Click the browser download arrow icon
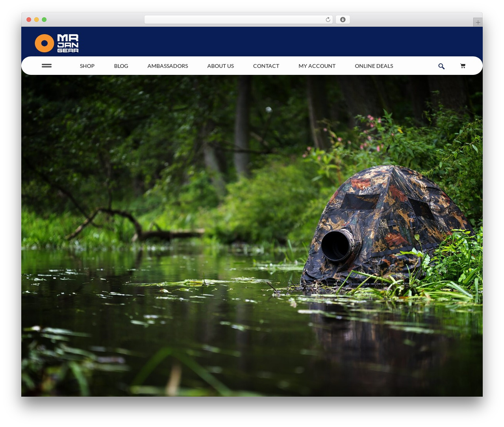 343,20
